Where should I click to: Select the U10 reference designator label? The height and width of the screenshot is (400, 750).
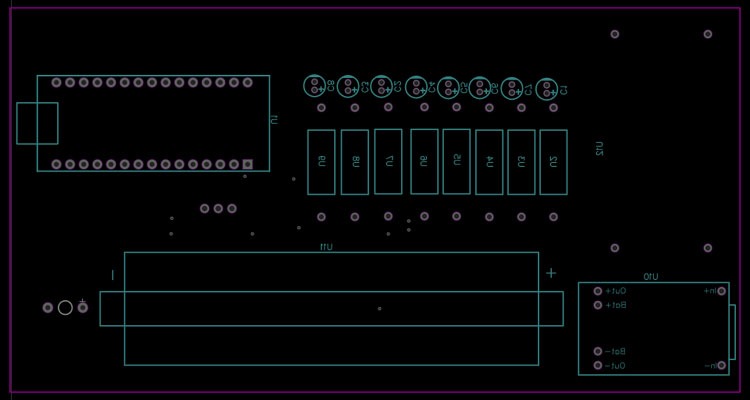tap(650, 276)
